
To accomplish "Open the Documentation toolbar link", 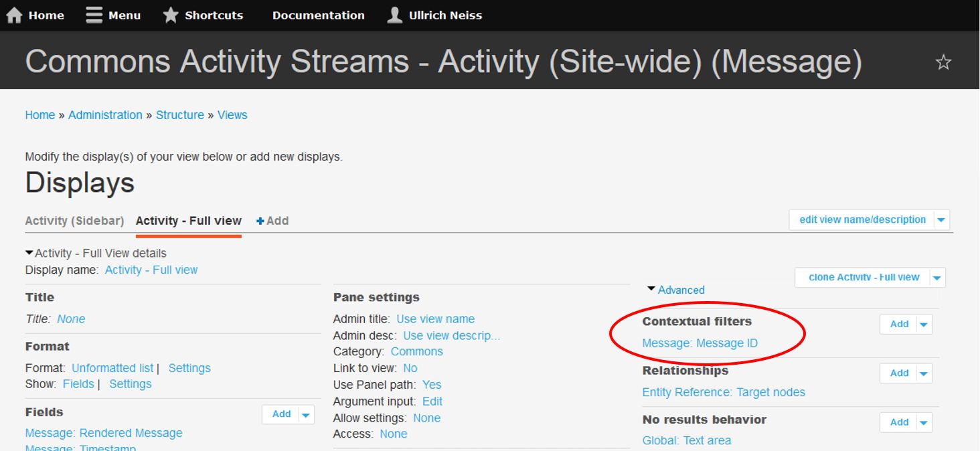I will (319, 15).
